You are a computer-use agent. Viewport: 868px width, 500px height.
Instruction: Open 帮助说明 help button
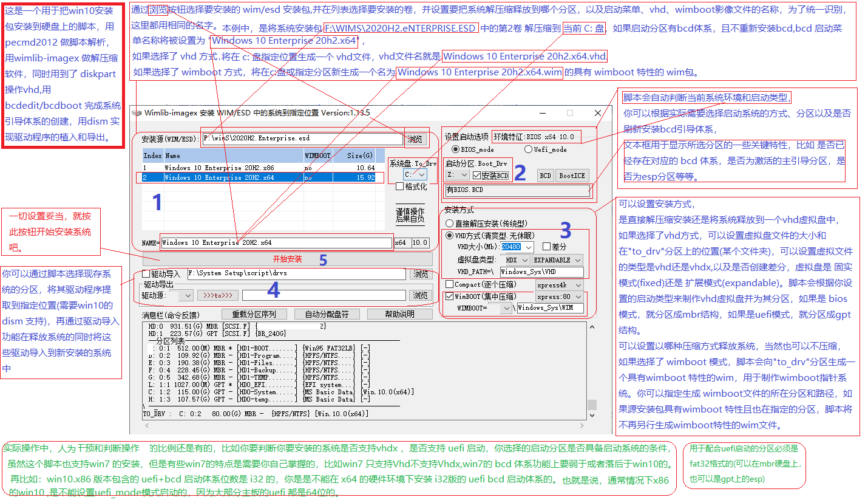399,314
